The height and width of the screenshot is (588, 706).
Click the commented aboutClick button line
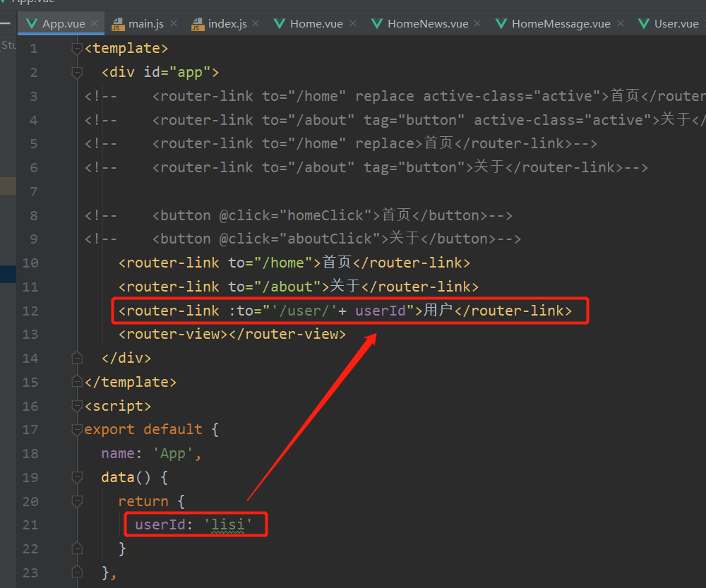(x=303, y=239)
